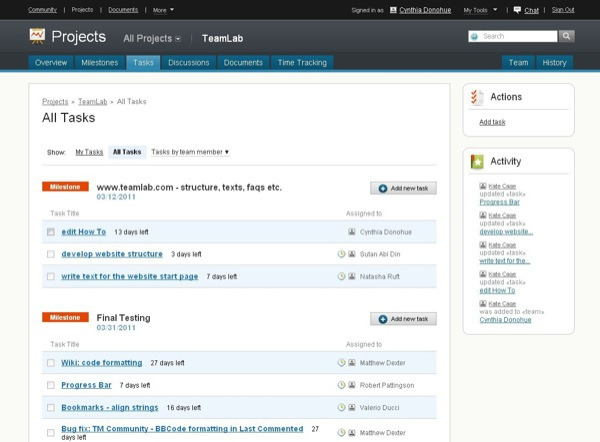Image resolution: width=600 pixels, height=442 pixels.
Task: Check the 'edit How To' task checkbox
Action: tap(51, 232)
